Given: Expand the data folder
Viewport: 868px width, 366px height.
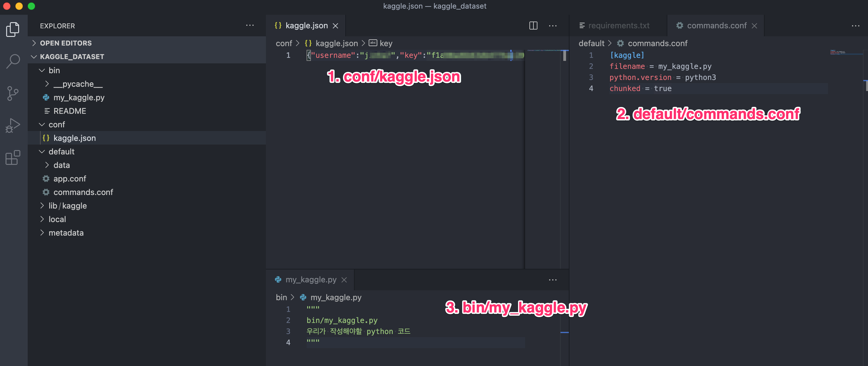Looking at the screenshot, I should 47,165.
